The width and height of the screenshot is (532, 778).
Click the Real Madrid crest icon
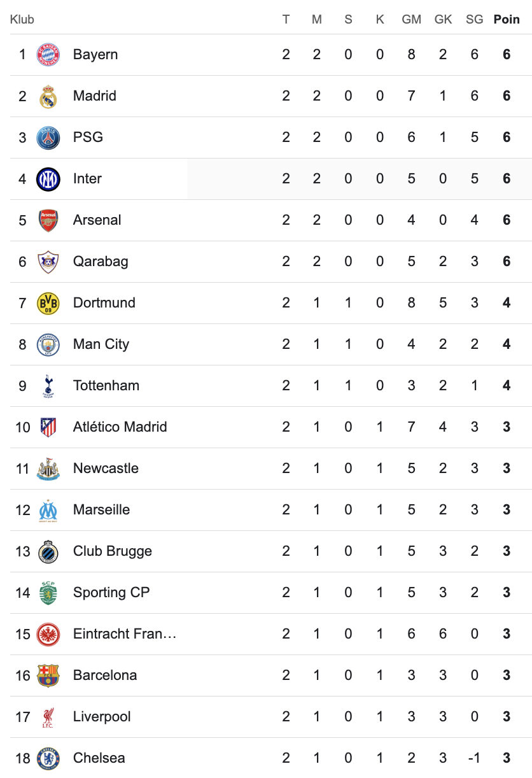(48, 96)
